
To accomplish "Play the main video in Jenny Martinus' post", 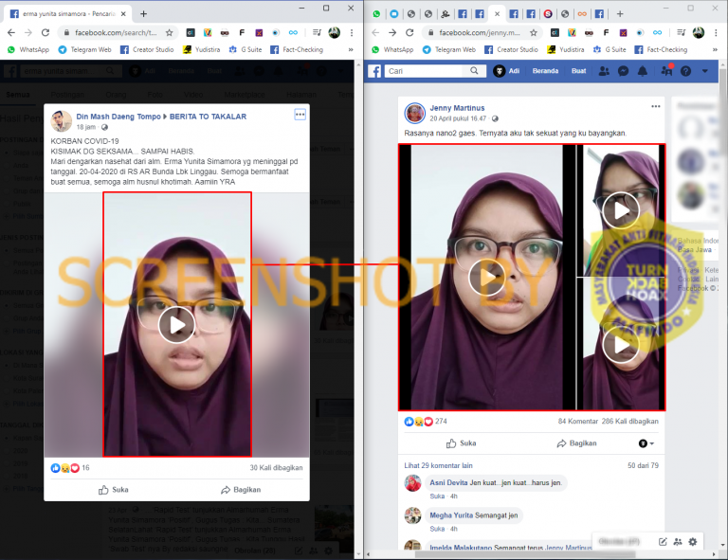I will pos(486,277).
